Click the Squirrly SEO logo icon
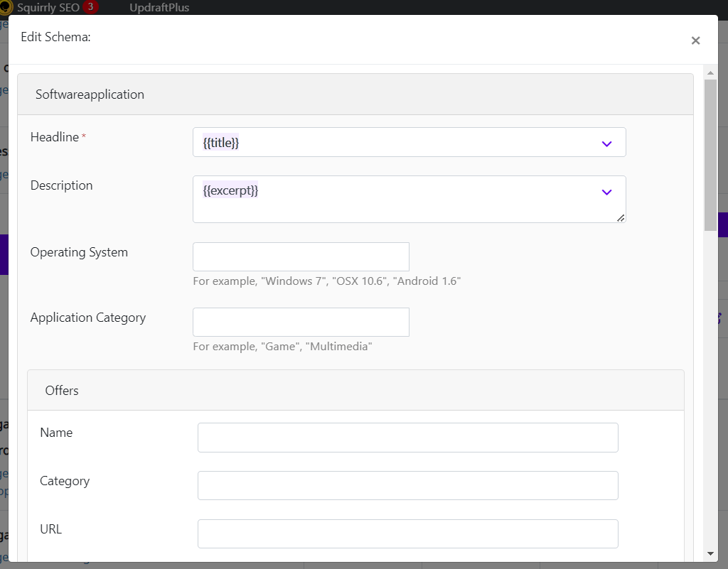The height and width of the screenshot is (569, 728). (x=6, y=7)
